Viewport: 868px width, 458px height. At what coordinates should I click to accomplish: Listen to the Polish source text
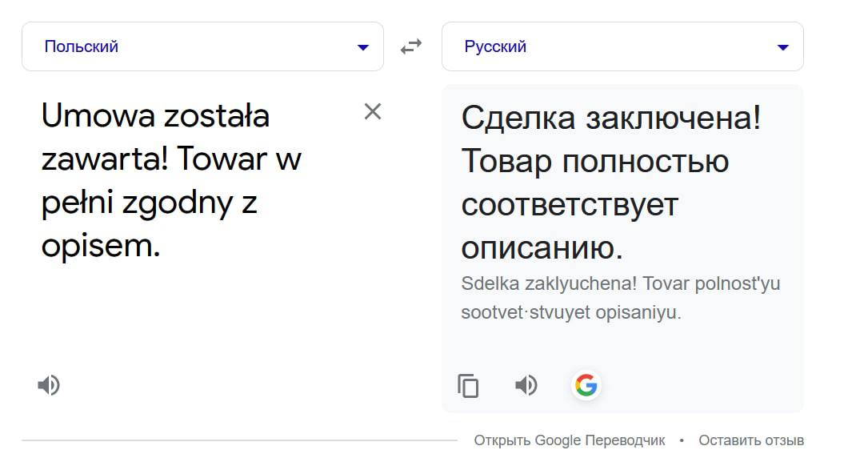tap(49, 385)
